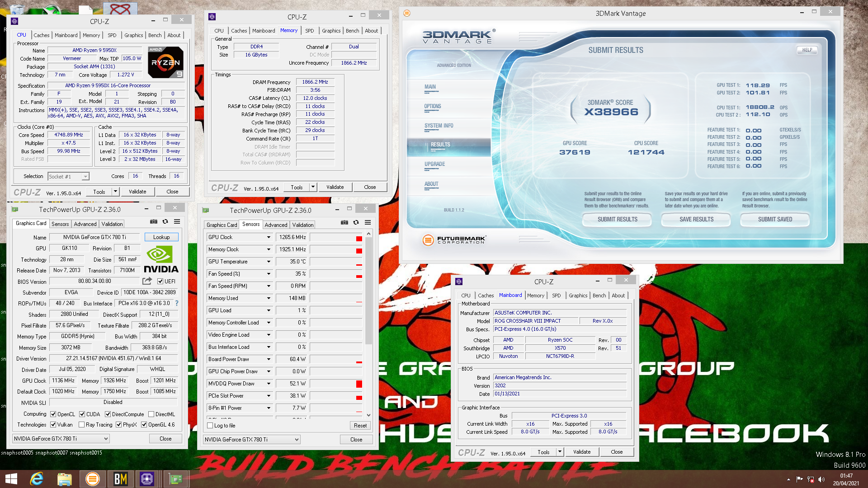Enable Log to file checkbox
Screen dimensions: 868x488
[x=210, y=425]
